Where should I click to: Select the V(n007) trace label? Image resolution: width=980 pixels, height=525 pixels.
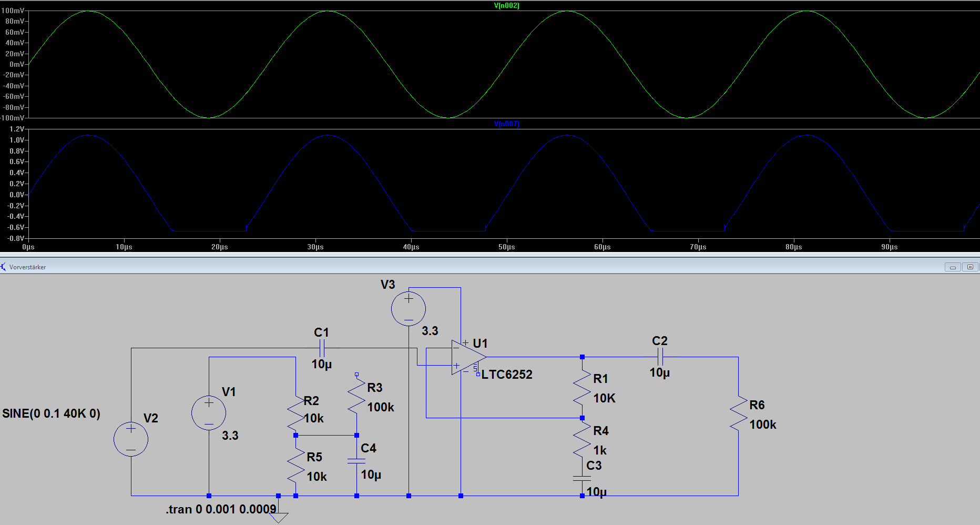tap(506, 124)
